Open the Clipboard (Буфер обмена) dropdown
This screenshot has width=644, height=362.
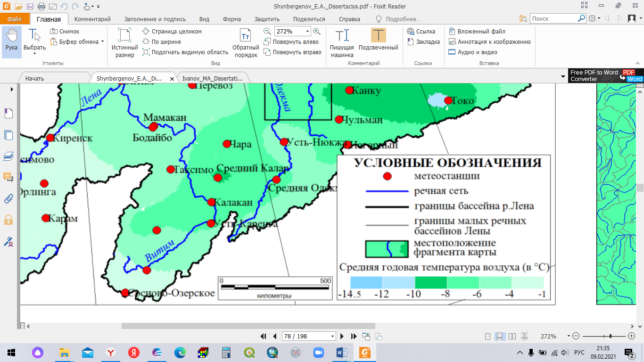(x=102, y=42)
